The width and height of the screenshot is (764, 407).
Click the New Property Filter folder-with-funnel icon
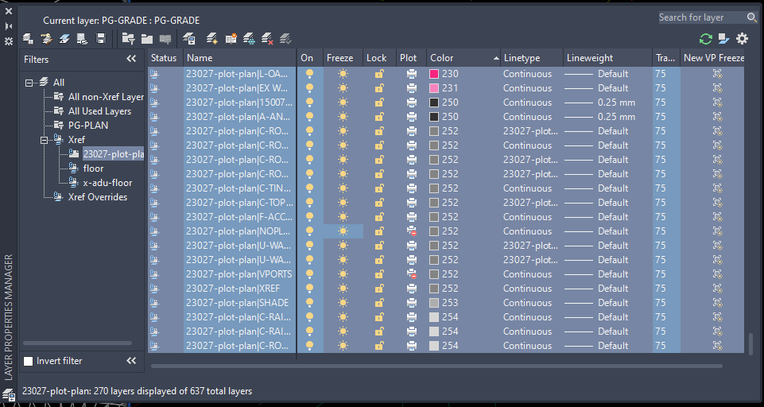click(128, 39)
